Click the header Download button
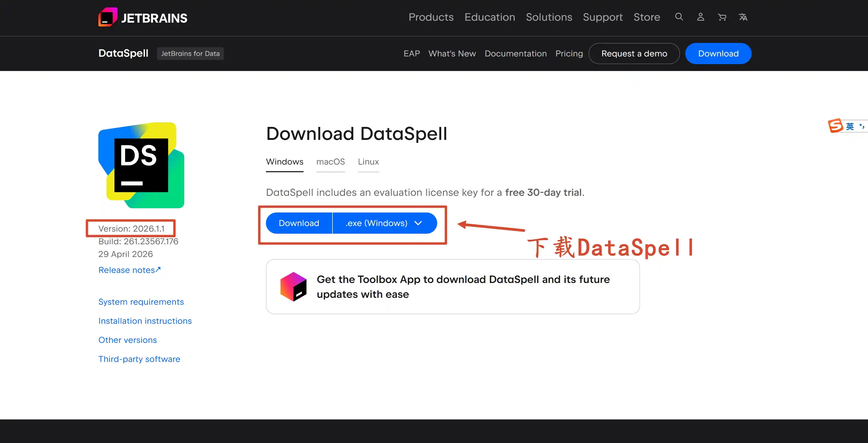 (x=718, y=54)
